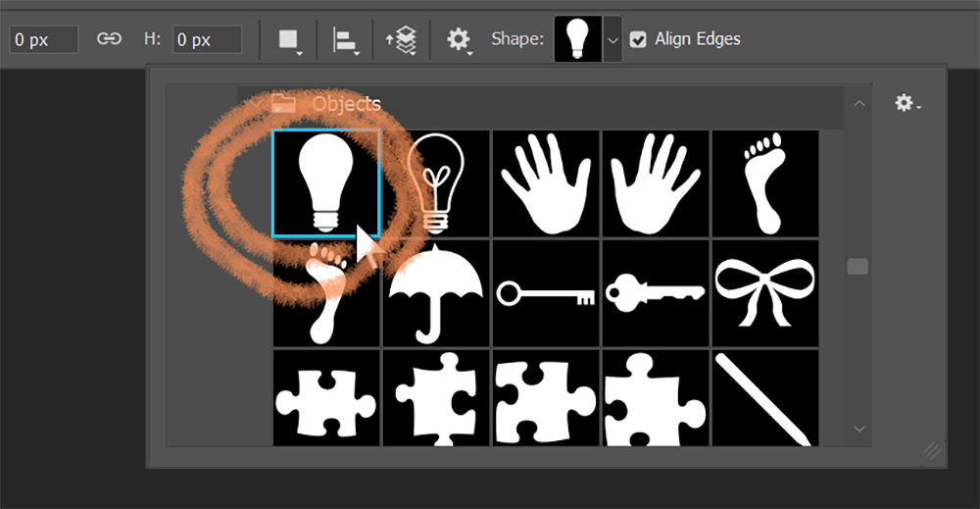Click the H height input field
Viewport: 980px width, 509px height.
(x=207, y=40)
